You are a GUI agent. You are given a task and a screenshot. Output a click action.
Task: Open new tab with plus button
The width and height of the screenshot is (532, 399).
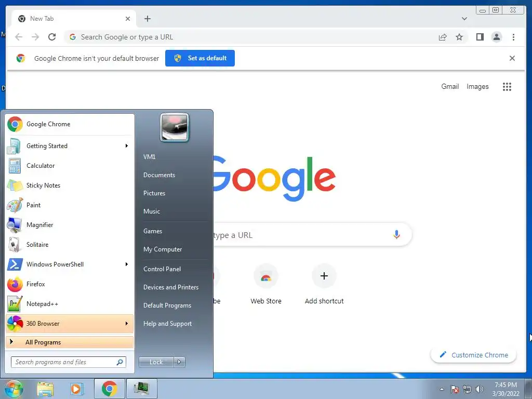[x=147, y=19]
